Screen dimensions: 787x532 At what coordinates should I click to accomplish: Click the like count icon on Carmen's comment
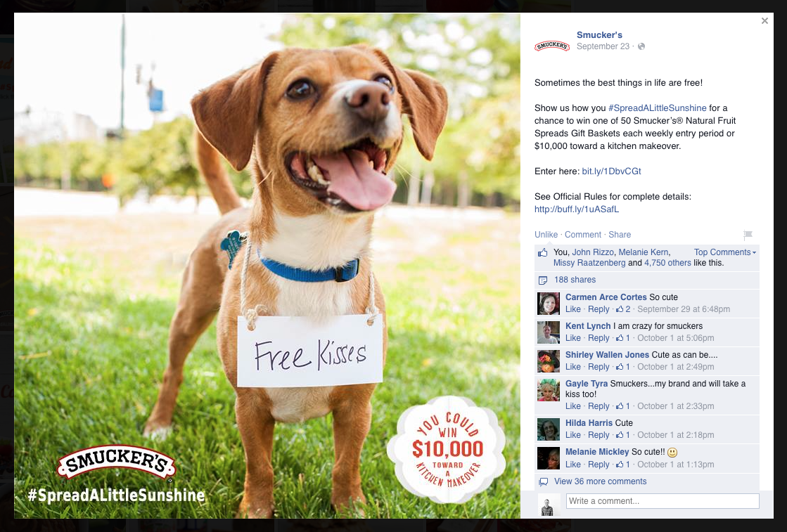620,309
